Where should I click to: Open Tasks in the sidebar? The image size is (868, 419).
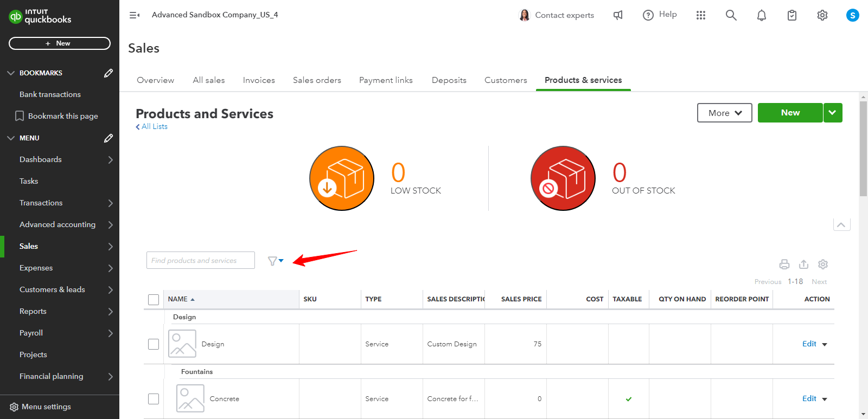click(x=29, y=182)
